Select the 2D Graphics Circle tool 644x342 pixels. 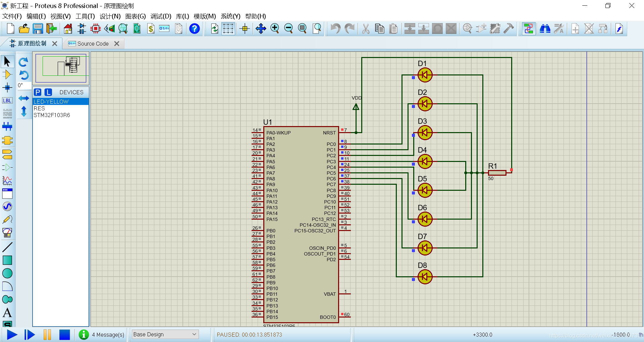coord(7,273)
